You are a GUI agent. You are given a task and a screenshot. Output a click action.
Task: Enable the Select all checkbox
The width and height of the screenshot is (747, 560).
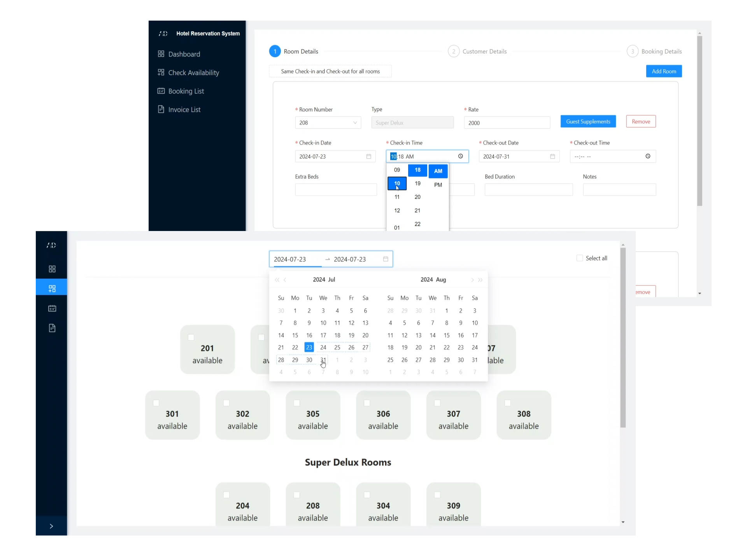tap(580, 258)
